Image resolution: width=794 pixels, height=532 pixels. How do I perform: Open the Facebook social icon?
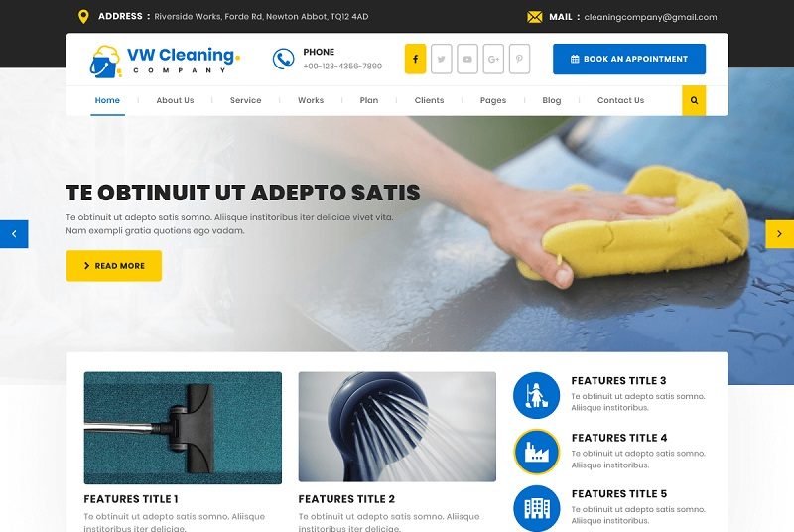tap(415, 59)
